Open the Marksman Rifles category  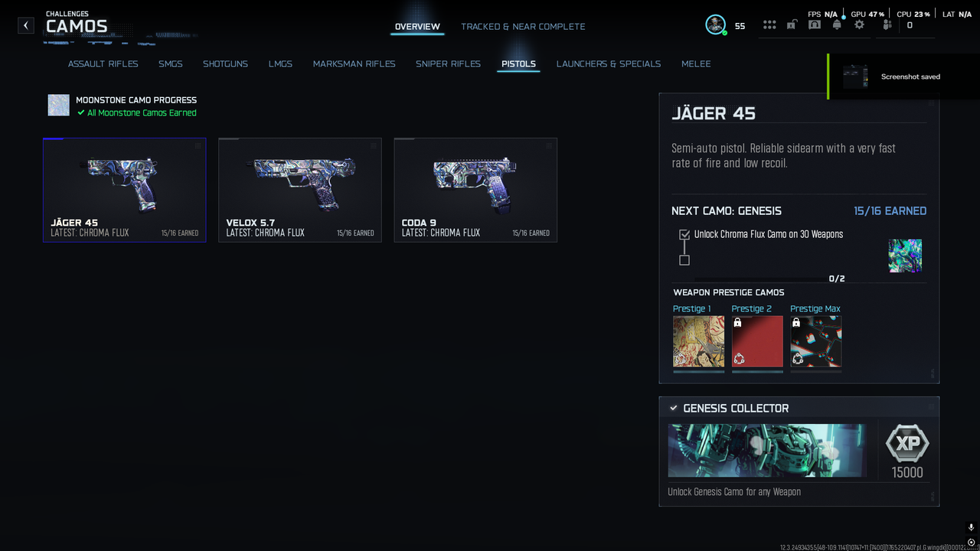pos(354,64)
